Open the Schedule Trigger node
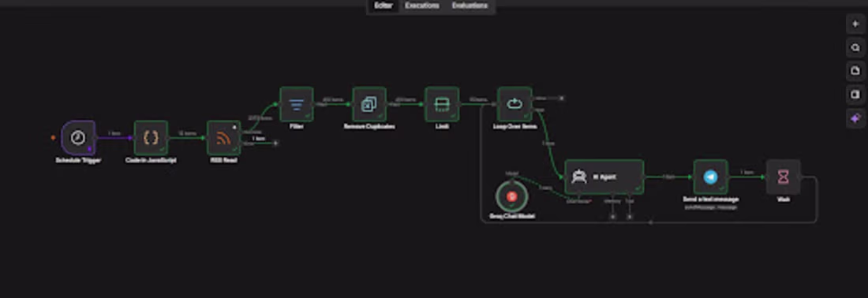Screen dimensions: 868x298 coord(78,138)
